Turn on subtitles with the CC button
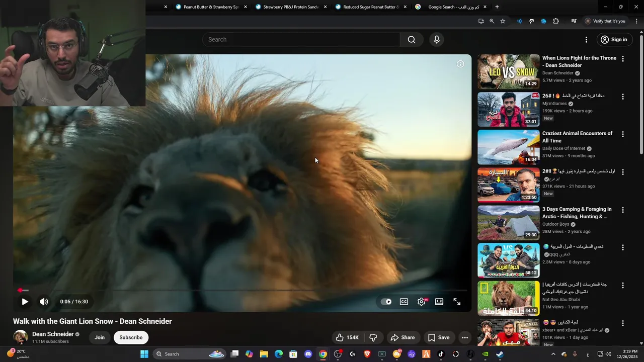This screenshot has height=362, width=644. click(404, 302)
